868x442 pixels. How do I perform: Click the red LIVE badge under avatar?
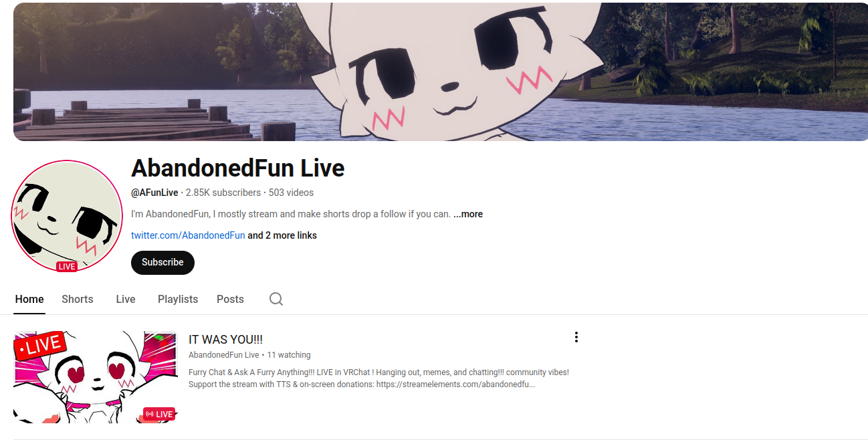pyautogui.click(x=66, y=267)
